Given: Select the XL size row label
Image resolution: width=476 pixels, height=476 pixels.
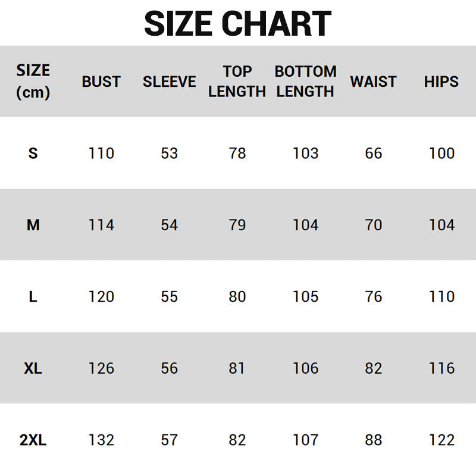Looking at the screenshot, I should [x=33, y=368].
